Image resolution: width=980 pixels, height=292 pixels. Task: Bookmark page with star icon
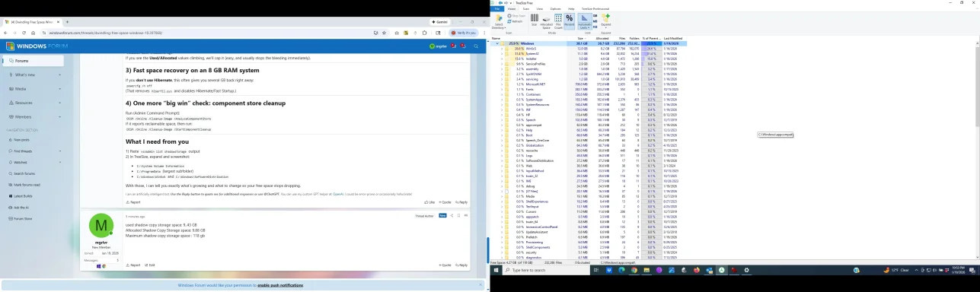pos(384,33)
